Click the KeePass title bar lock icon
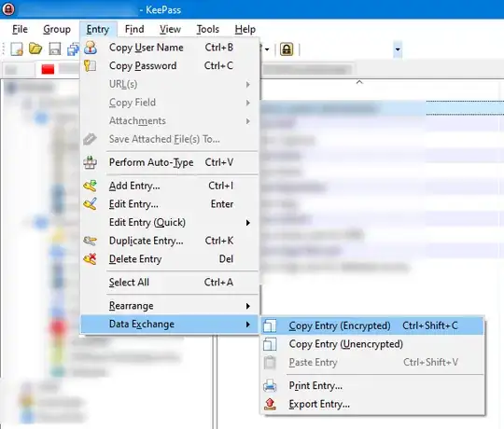504x429 pixels. [x=8, y=9]
